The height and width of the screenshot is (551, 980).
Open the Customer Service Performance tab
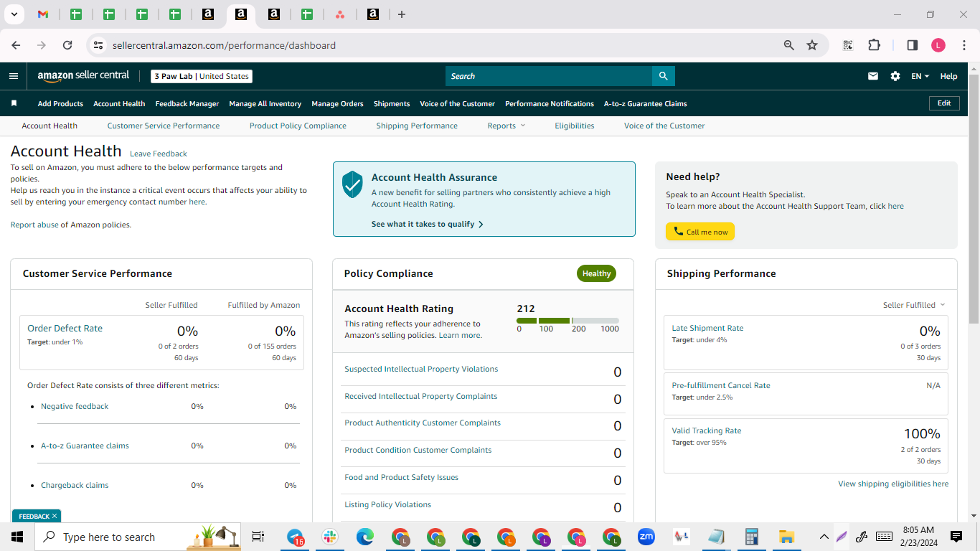(x=164, y=126)
